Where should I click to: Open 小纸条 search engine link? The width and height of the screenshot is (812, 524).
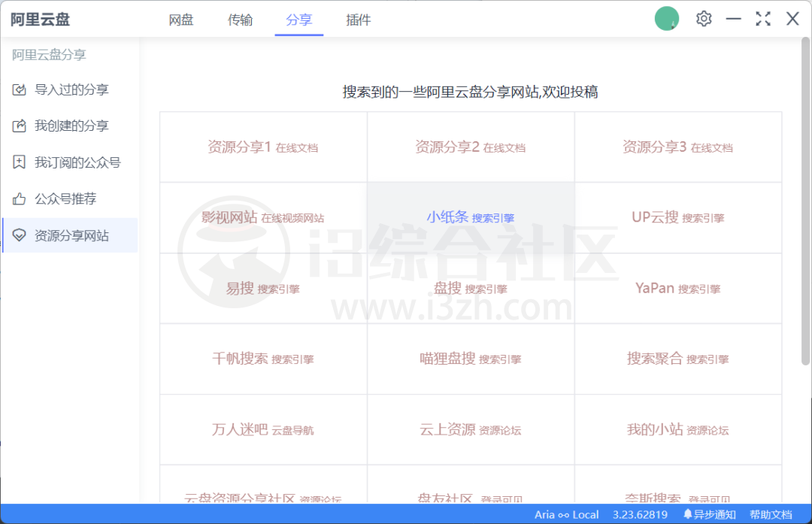pos(470,217)
